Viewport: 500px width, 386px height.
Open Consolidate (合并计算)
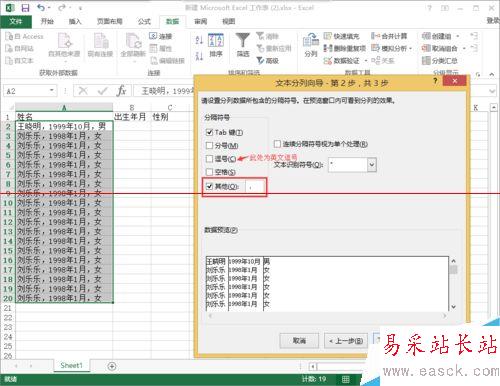389,36
